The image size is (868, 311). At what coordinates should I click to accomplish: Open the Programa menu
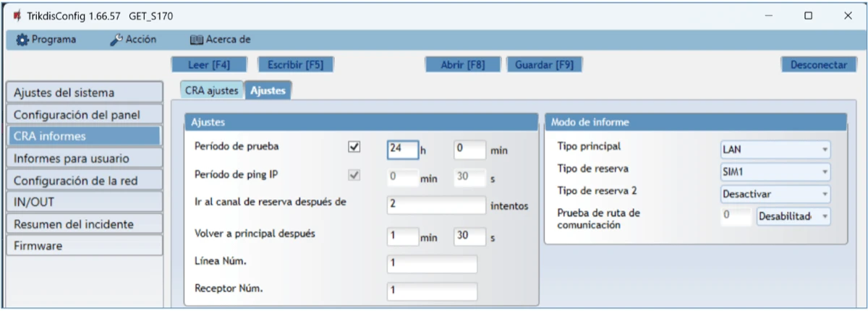click(x=46, y=40)
